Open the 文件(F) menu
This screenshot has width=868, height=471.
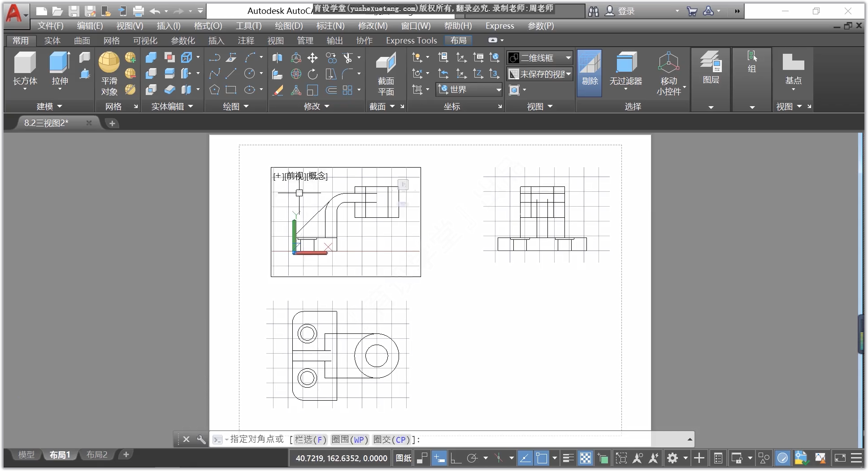coord(50,26)
